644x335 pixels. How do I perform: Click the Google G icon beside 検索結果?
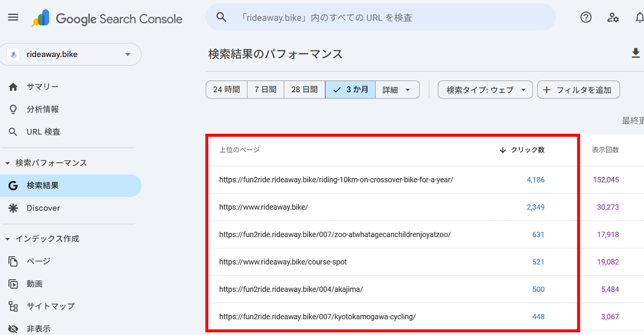pos(13,185)
